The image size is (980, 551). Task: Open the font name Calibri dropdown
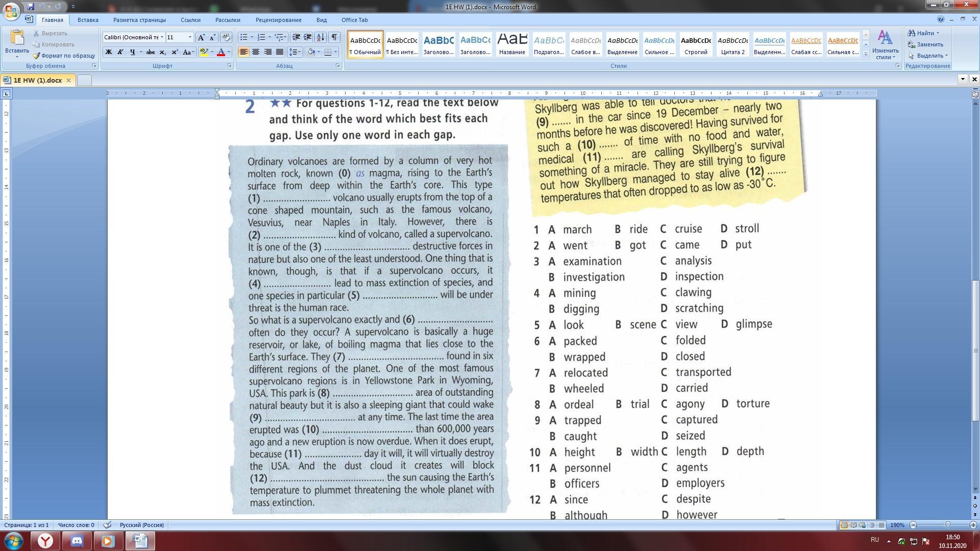click(x=162, y=37)
